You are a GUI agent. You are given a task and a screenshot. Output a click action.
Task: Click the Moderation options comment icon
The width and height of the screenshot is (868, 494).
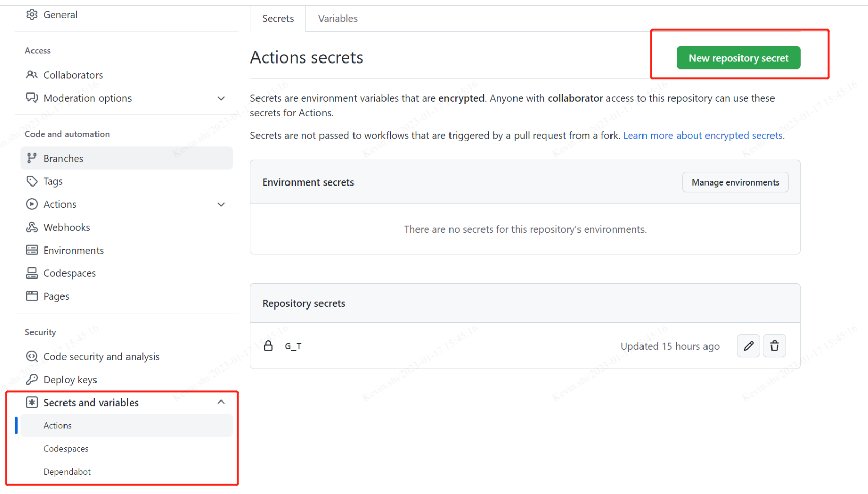(32, 98)
